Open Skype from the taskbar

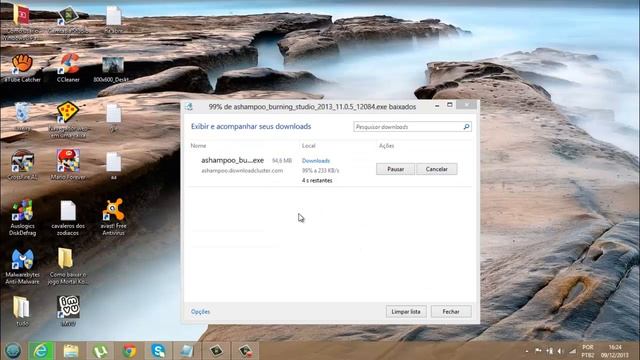click(158, 351)
